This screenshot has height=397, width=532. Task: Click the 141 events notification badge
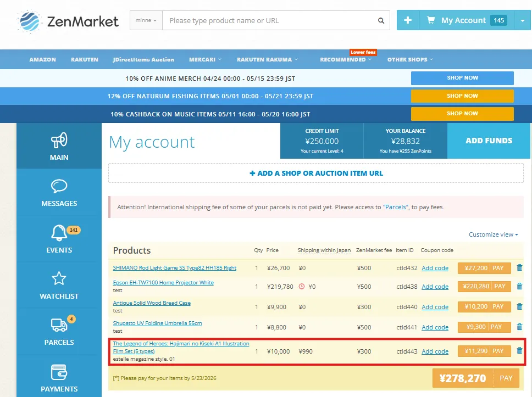(74, 230)
